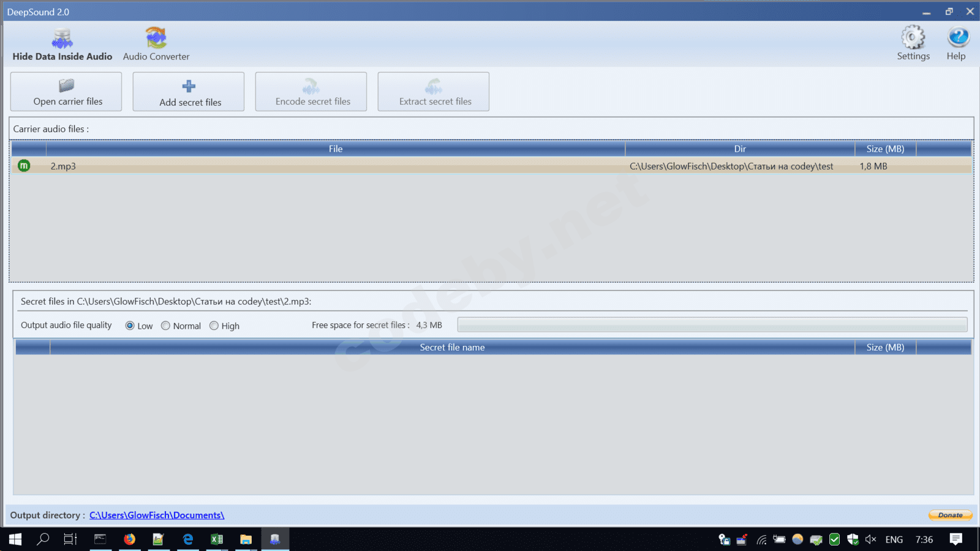The height and width of the screenshot is (551, 980).
Task: Click Extract secret files button
Action: click(434, 92)
